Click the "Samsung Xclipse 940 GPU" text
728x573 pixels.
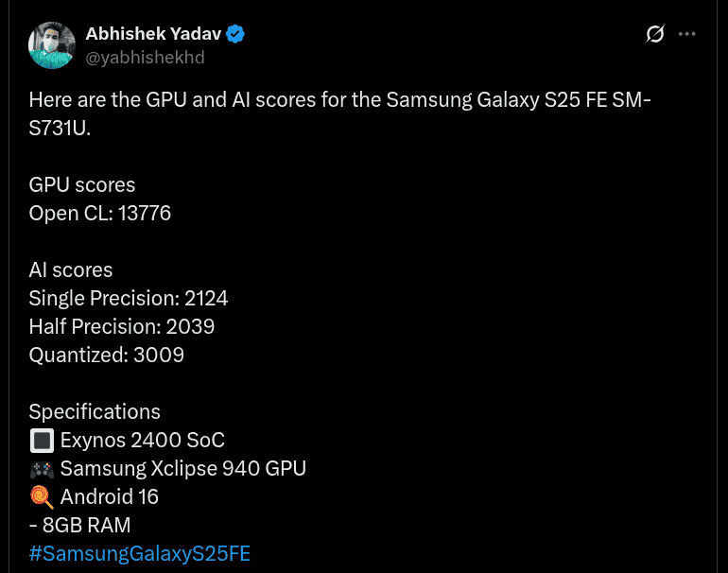point(183,469)
